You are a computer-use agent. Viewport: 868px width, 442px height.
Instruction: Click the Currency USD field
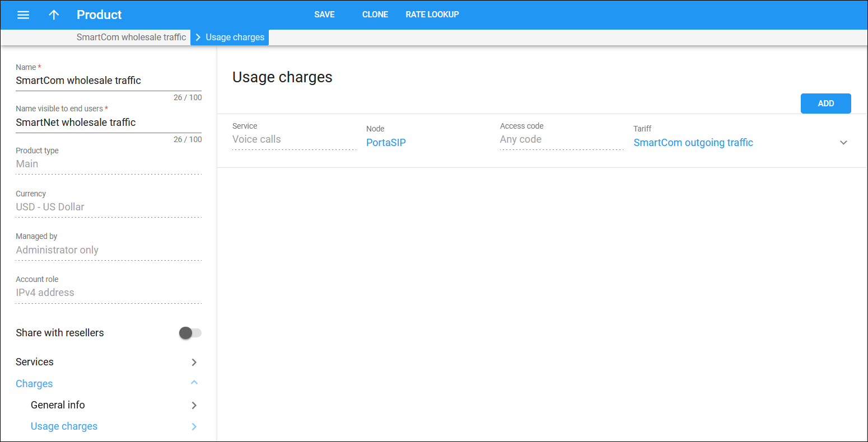pyautogui.click(x=109, y=207)
